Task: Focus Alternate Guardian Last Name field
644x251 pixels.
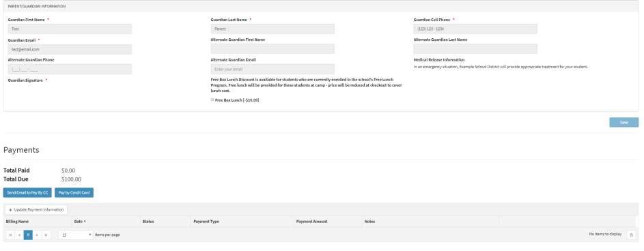Action: pos(475,49)
